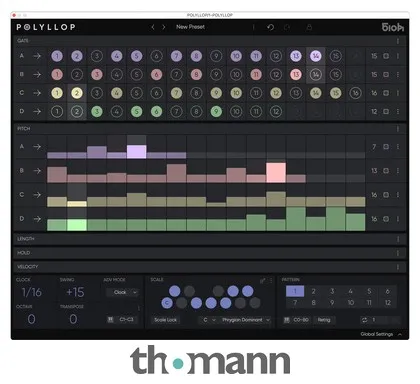Change direction arrow of Gate lane D

[x=37, y=111]
